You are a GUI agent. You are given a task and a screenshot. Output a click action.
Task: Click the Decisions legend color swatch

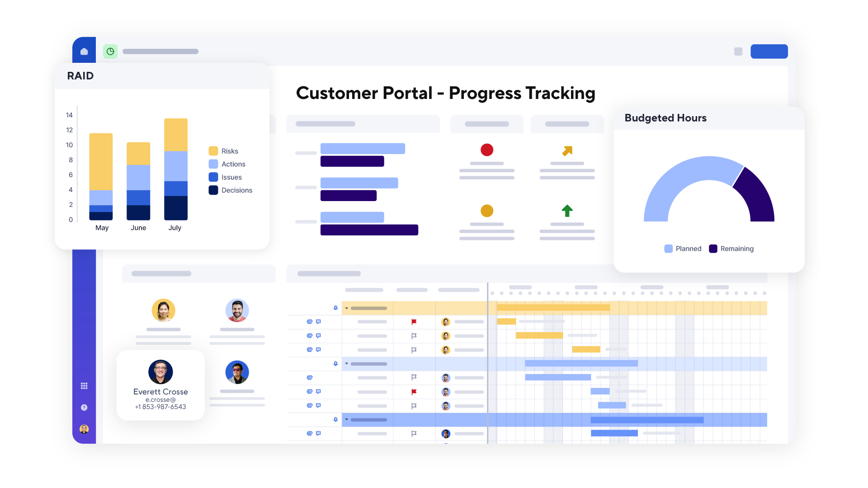(213, 190)
